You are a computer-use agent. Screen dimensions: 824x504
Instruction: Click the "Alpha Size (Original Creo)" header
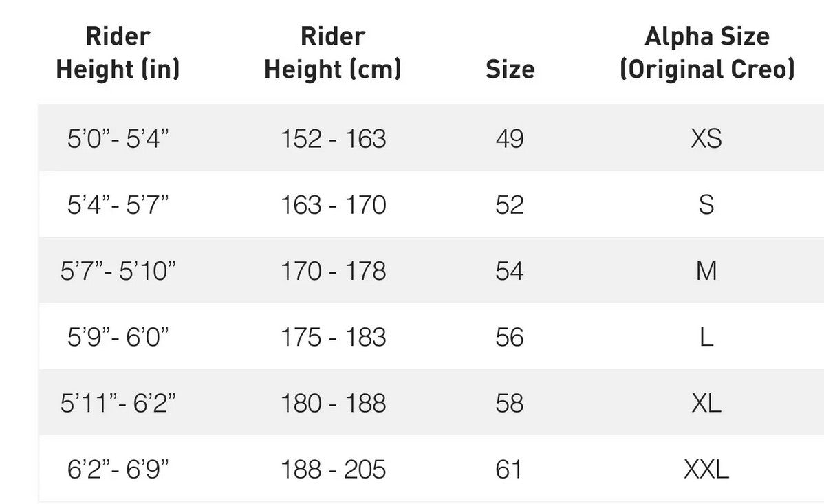coord(706,53)
